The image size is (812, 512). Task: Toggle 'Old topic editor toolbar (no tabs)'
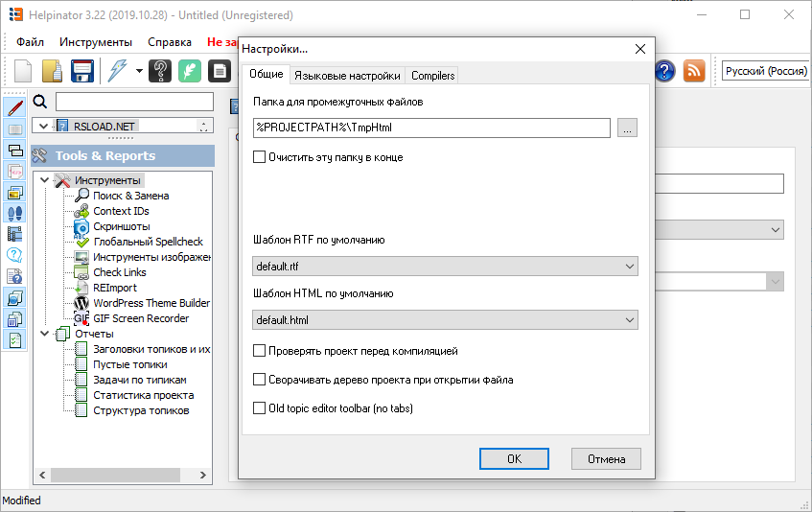pos(260,408)
